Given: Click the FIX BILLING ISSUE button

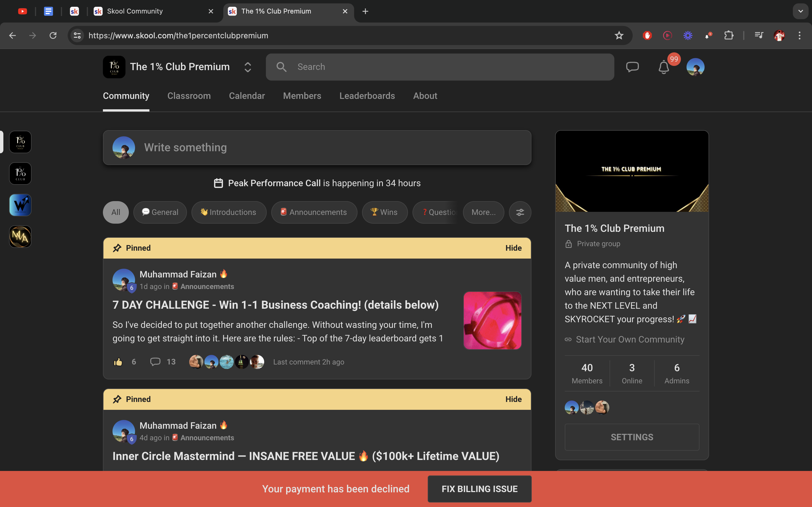Looking at the screenshot, I should pos(479,489).
